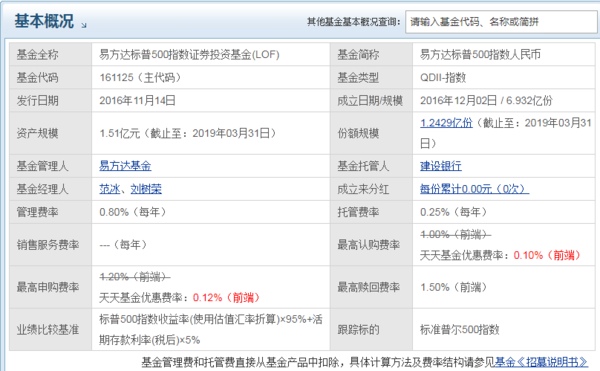Select benchmark text 标普500指数收益率
Viewport: 600px width, 371px height.
[144, 319]
